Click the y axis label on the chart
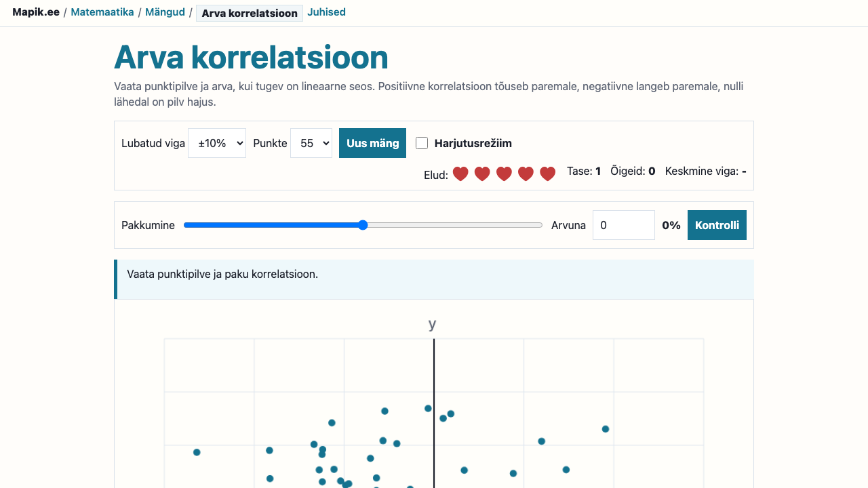Screen dimensions: 868x488 [432, 324]
